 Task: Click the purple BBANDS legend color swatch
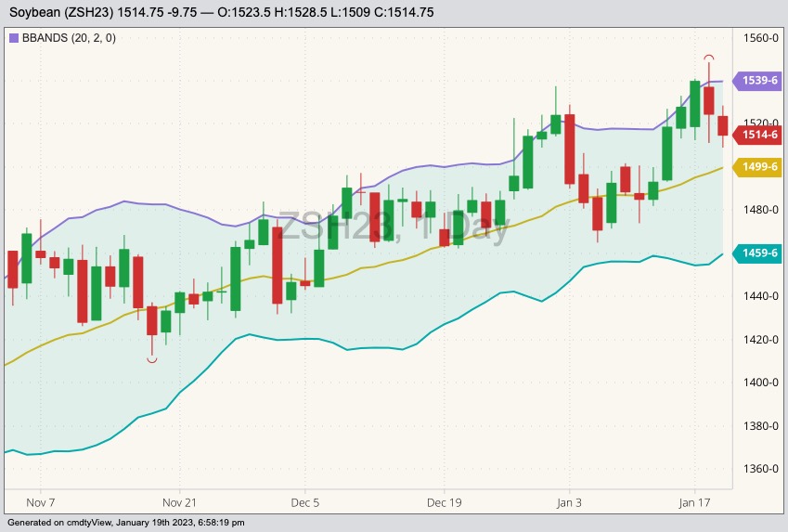coord(14,38)
